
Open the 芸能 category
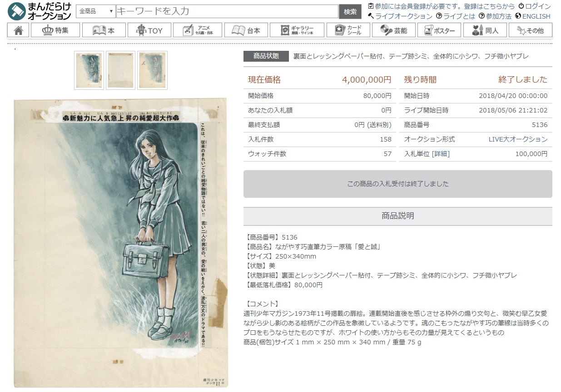pyautogui.click(x=394, y=30)
